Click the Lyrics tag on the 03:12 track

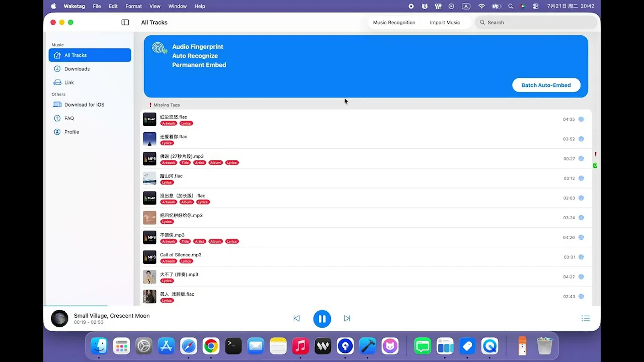click(167, 183)
